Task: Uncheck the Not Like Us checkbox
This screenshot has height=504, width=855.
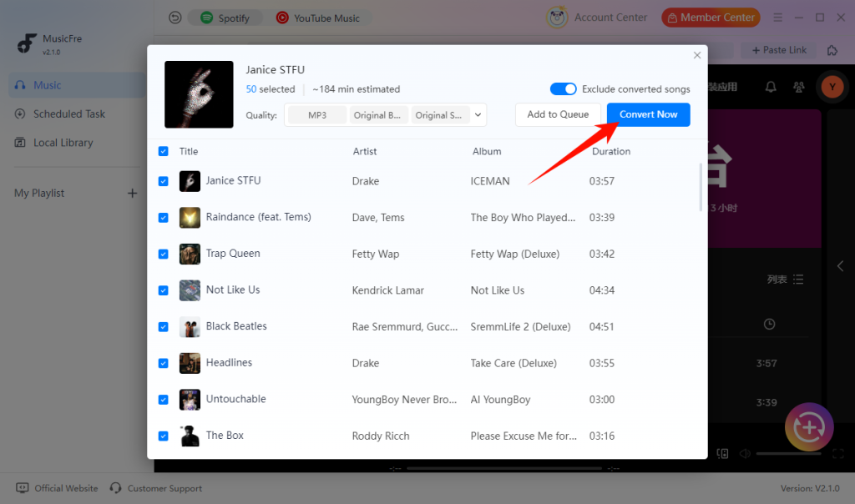Action: pyautogui.click(x=163, y=290)
